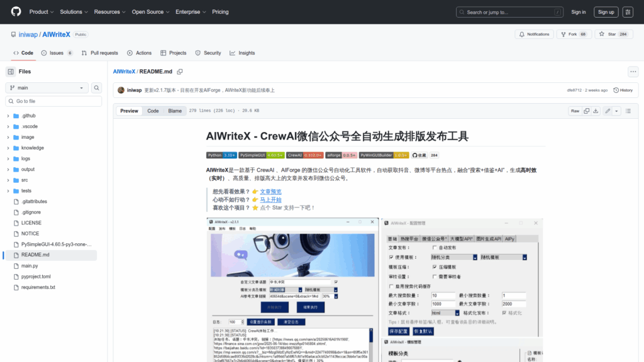This screenshot has height=362, width=644.
Task: Focus the Search or jump to field
Action: click(x=509, y=12)
